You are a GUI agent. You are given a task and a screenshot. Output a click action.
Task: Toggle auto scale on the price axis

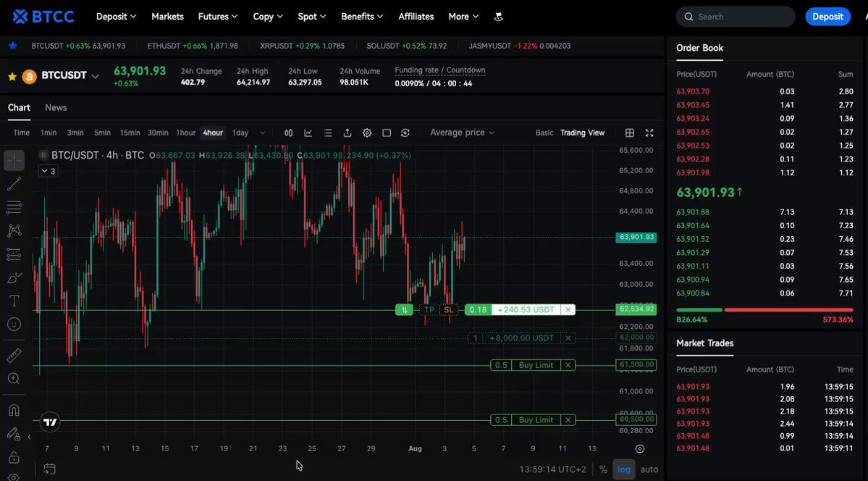pos(649,469)
